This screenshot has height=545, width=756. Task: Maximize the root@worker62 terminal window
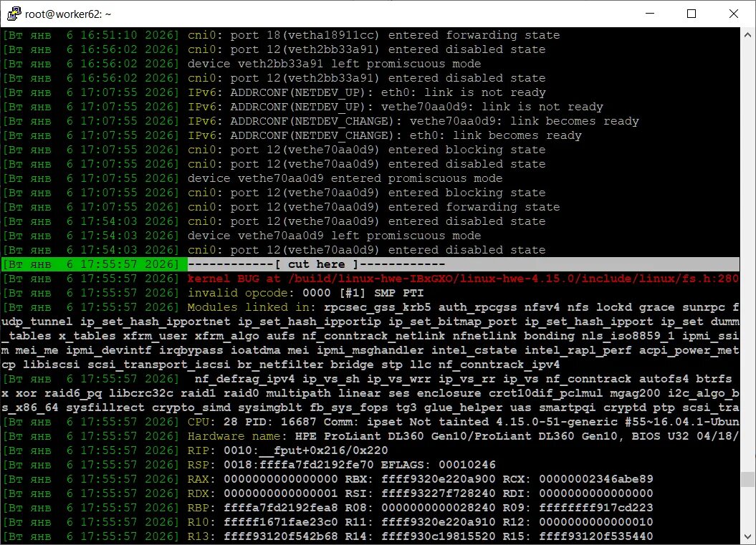[x=692, y=14]
